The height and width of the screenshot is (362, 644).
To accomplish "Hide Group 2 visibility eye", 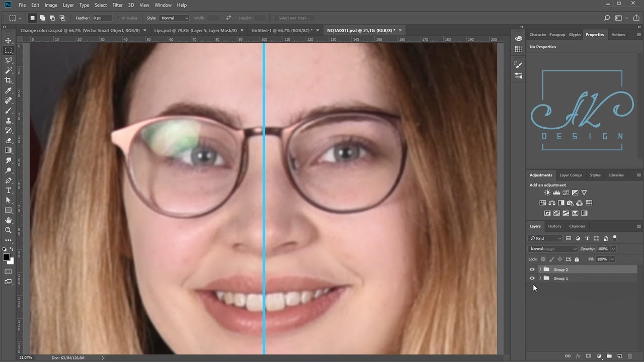I will 532,269.
